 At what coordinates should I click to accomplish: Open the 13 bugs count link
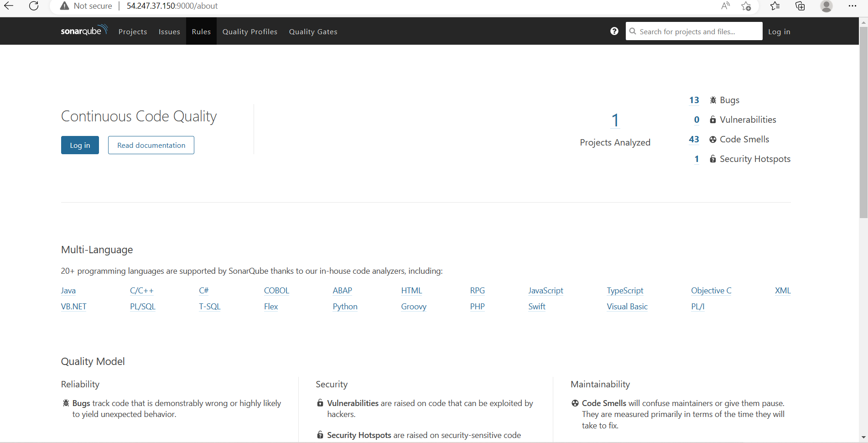pos(694,100)
